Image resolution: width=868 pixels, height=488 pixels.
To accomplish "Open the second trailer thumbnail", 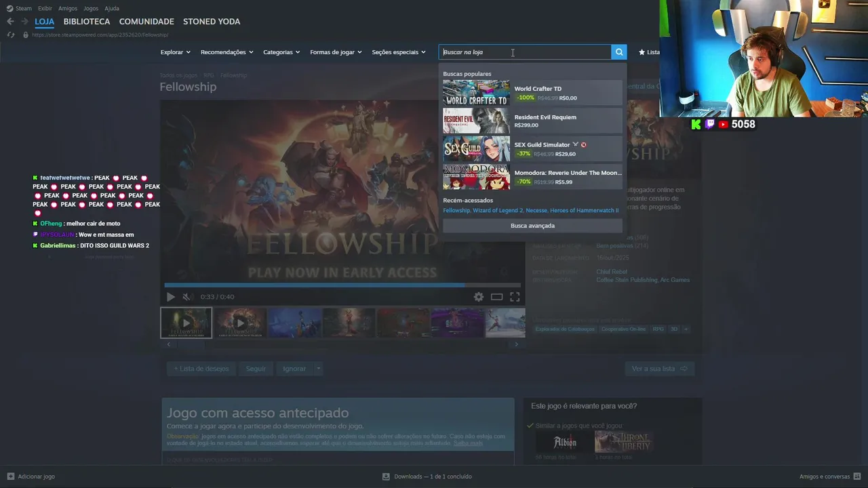I will pyautogui.click(x=240, y=323).
